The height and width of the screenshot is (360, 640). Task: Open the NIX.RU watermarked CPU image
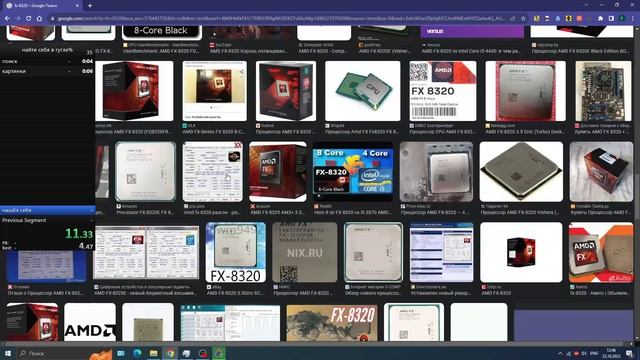point(304,252)
